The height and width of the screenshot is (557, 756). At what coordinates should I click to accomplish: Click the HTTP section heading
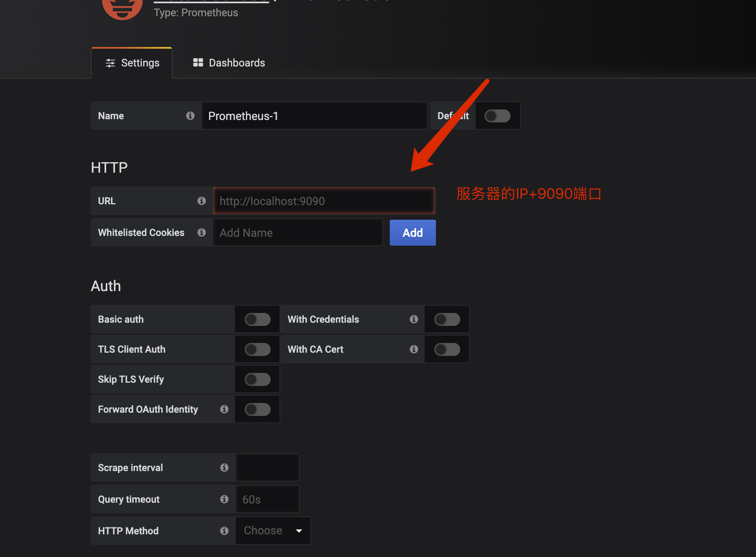(x=109, y=167)
